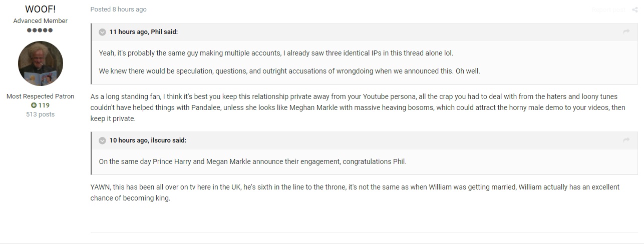
Task: Click WOOF!'s avatar picture
Action: [41, 63]
